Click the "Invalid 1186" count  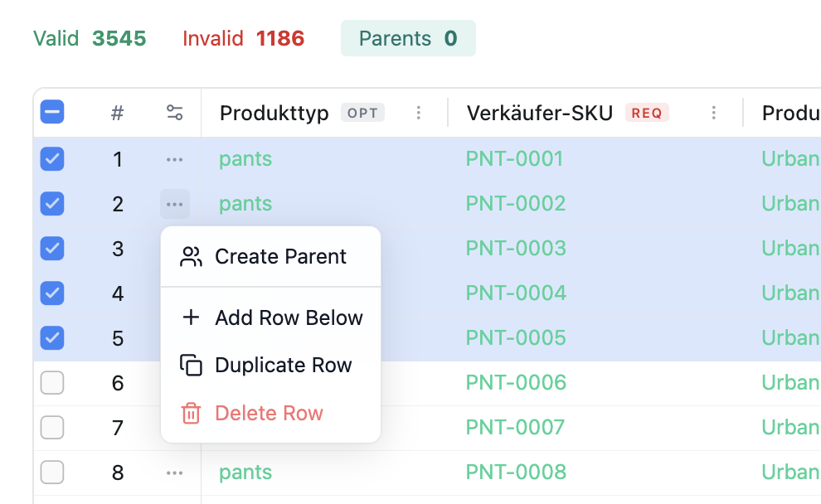[x=243, y=37]
